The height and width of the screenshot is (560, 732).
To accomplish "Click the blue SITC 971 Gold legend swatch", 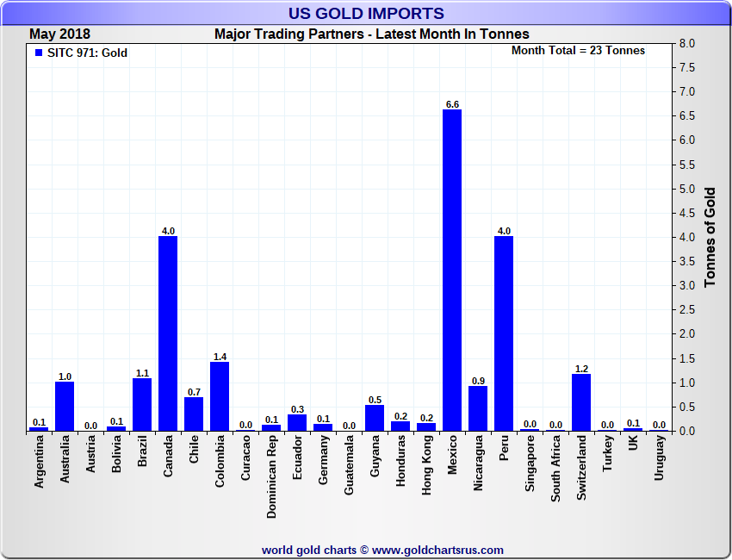I will click(39, 53).
